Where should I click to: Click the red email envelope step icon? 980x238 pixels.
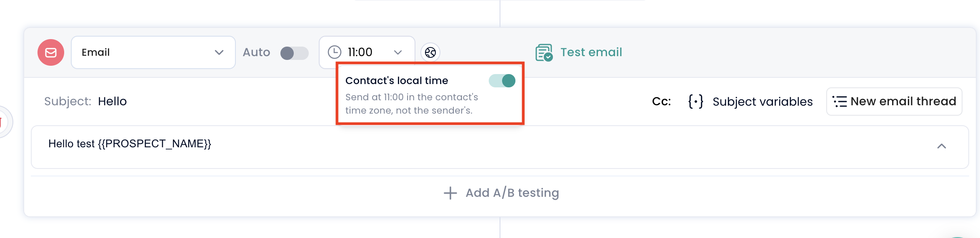click(51, 52)
